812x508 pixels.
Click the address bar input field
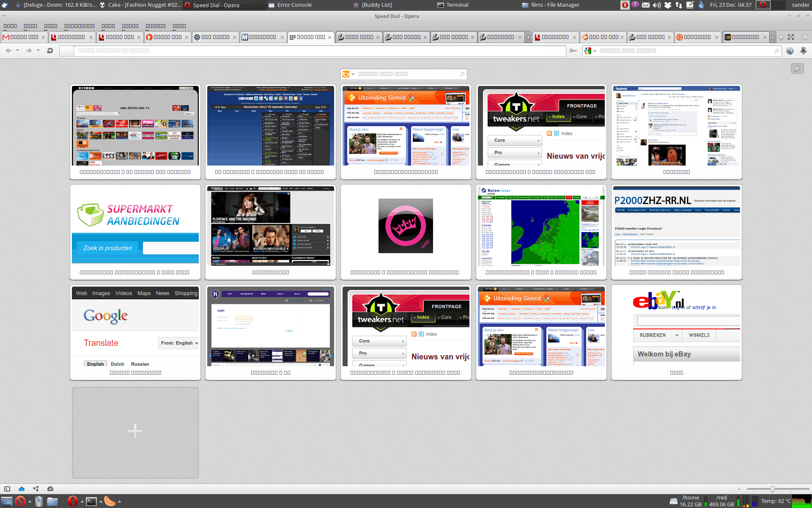click(x=319, y=51)
